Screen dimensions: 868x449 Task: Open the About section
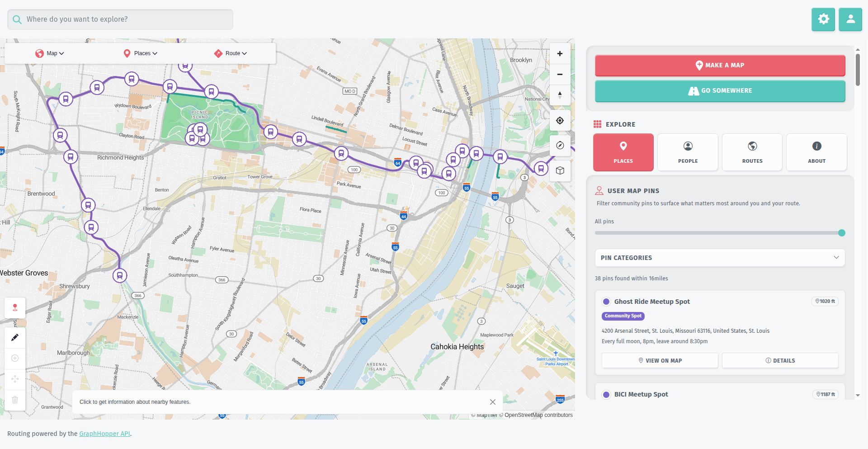coord(816,152)
